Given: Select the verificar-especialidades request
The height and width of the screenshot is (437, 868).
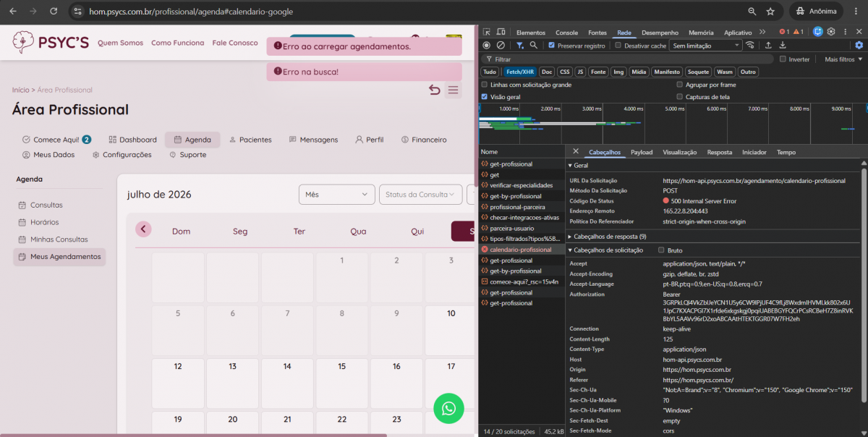Looking at the screenshot, I should (x=521, y=185).
